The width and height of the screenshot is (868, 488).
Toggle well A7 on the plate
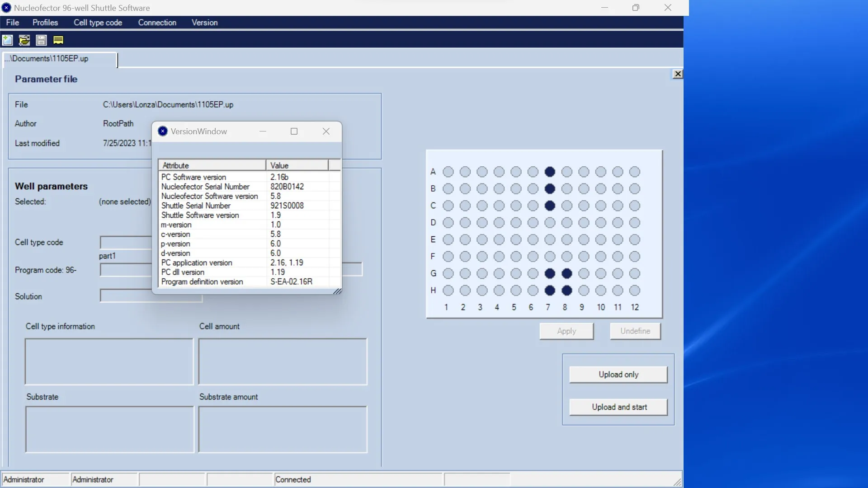pyautogui.click(x=550, y=172)
